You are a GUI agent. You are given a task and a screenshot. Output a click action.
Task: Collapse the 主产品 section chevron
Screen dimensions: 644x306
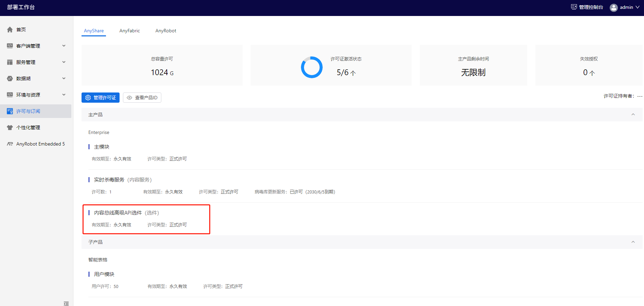point(633,115)
